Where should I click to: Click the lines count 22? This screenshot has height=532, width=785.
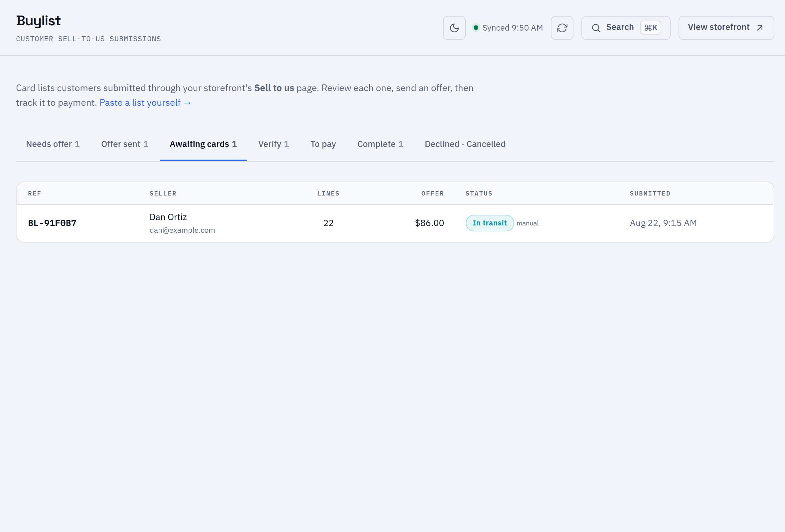pyautogui.click(x=328, y=223)
